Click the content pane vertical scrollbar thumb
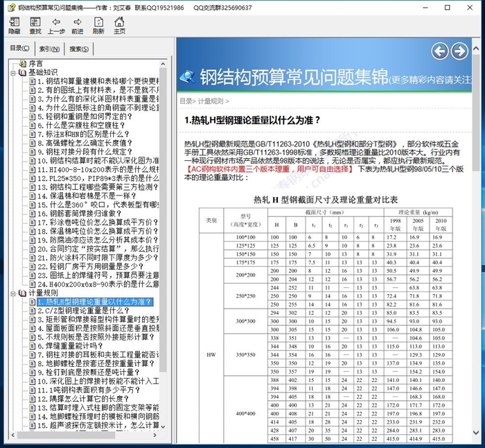The image size is (485, 448). click(x=476, y=112)
